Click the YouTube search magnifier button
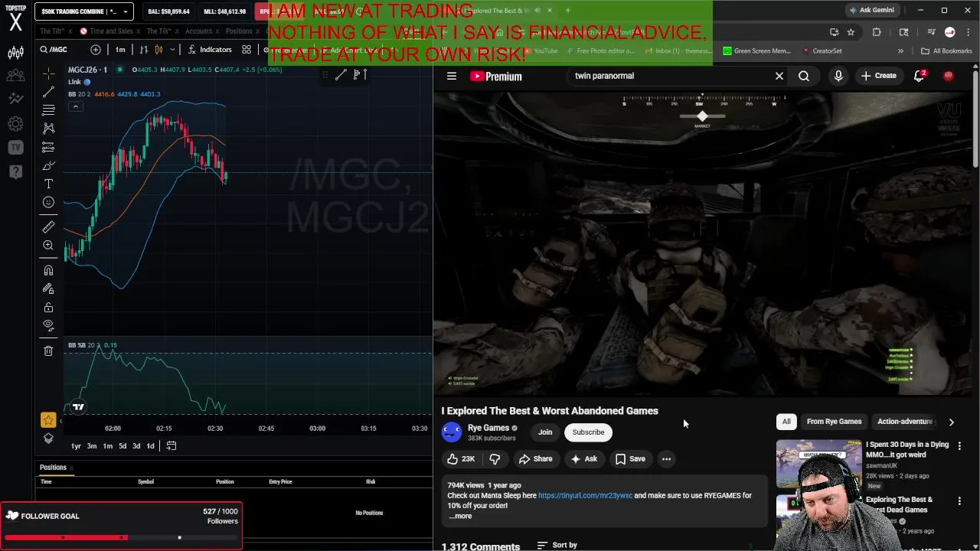The image size is (980, 551). pos(804,77)
